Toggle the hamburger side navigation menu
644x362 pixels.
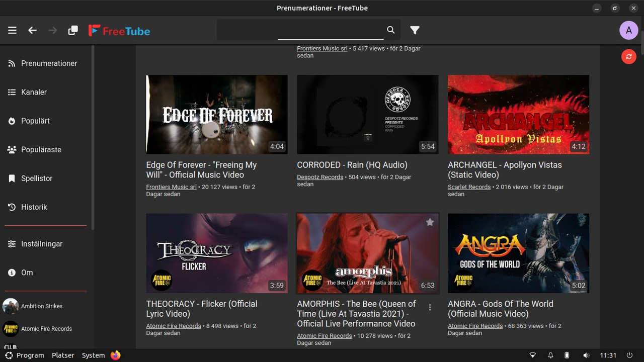click(x=12, y=31)
